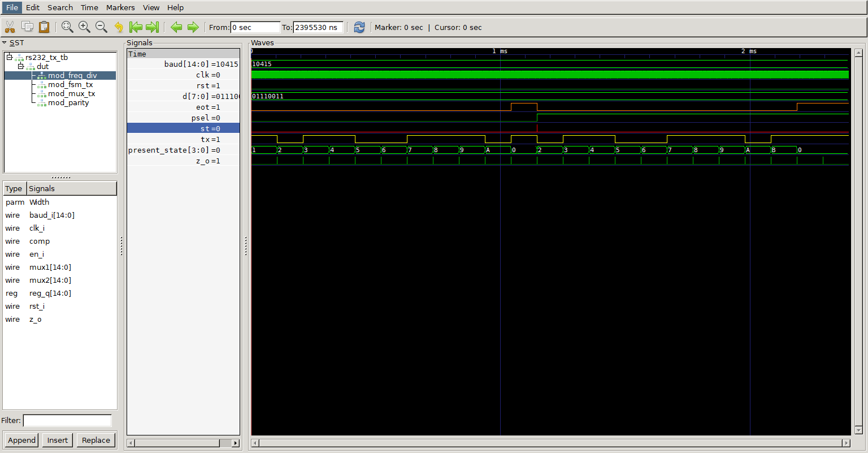Collapse the SST panel triangle
Image resolution: width=868 pixels, height=453 pixels.
5,42
